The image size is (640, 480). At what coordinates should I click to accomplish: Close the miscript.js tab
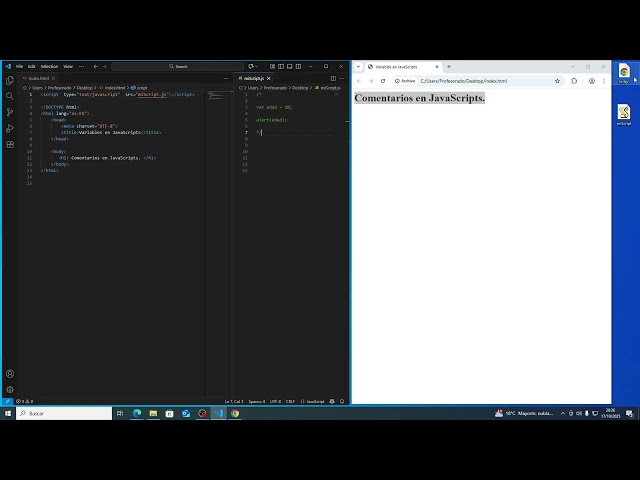point(269,78)
